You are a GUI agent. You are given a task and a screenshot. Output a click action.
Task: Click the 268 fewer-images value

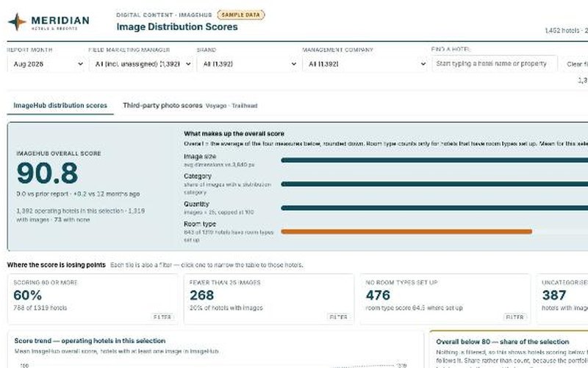click(x=201, y=295)
